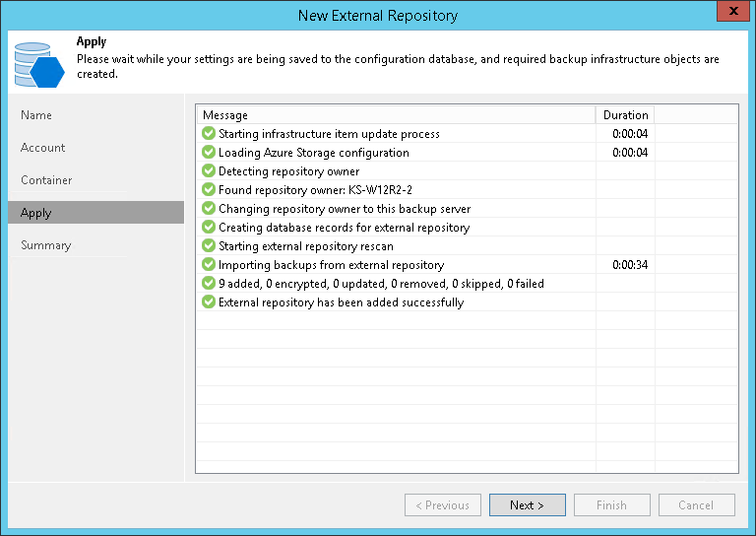Switch to the Container step
The image size is (756, 536).
[x=46, y=180]
